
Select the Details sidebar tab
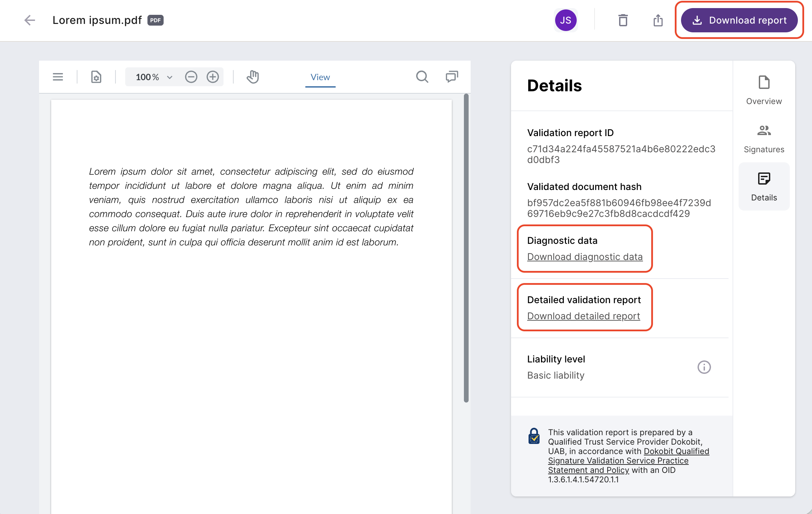tap(764, 187)
